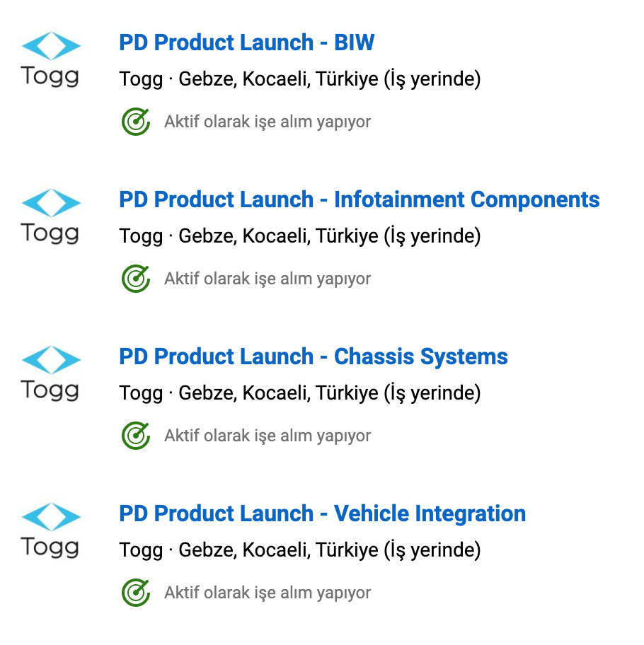This screenshot has height=645, width=644.
Task: Click green hiring target icon under Infotainment job
Action: pos(136,279)
